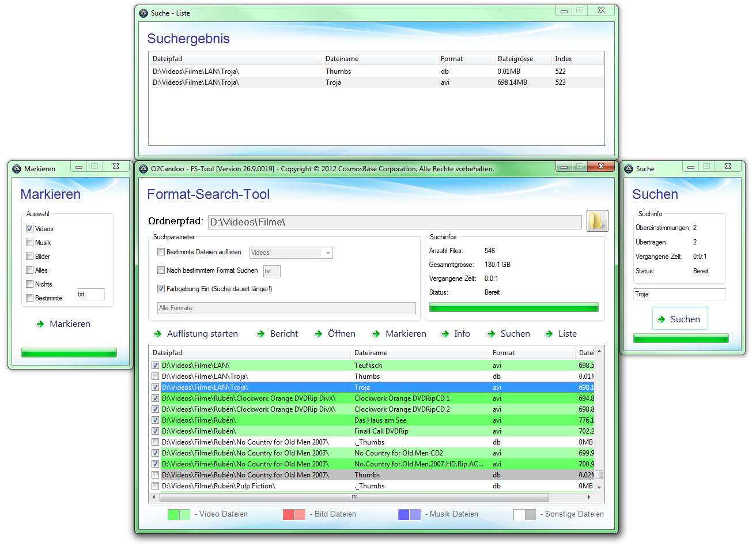Click the green arrow icon beside Öffnen
The image size is (756, 546).
(x=318, y=334)
